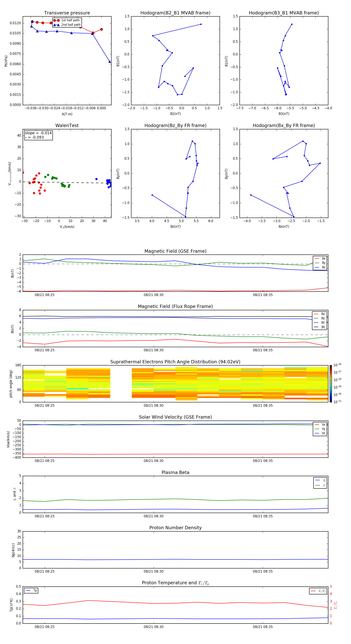The width and height of the screenshot is (351, 644).
Task: Click the "By'" flux rope legend entry
Action: 320,318
